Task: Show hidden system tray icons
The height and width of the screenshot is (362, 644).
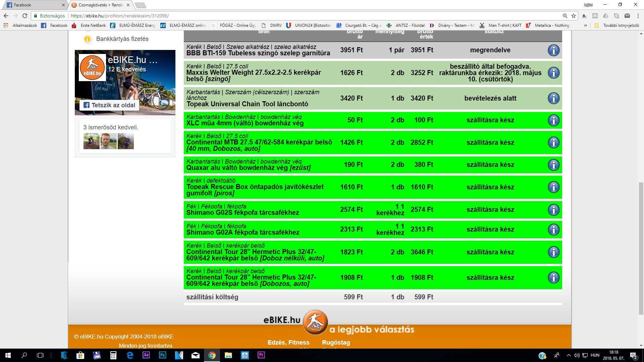Action: pyautogui.click(x=568, y=355)
